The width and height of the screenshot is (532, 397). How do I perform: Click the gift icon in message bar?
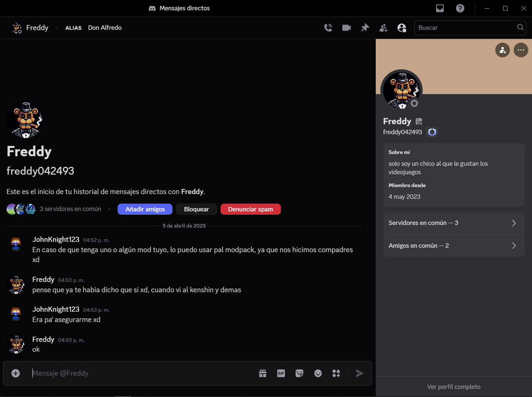point(263,373)
